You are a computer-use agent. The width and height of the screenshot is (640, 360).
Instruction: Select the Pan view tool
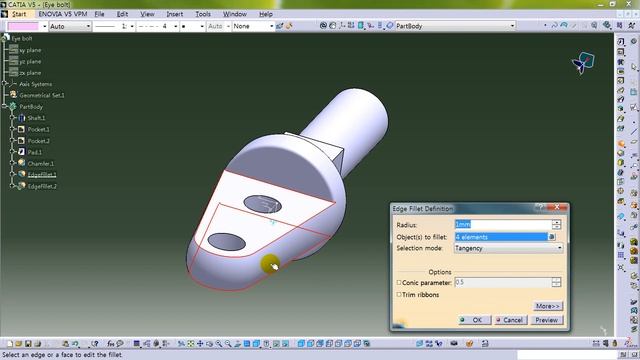pyautogui.click(x=200, y=344)
